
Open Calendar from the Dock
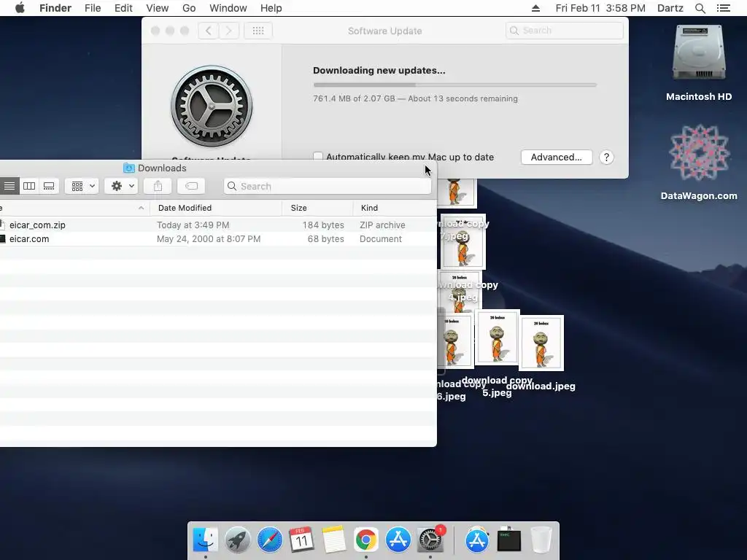click(x=301, y=540)
